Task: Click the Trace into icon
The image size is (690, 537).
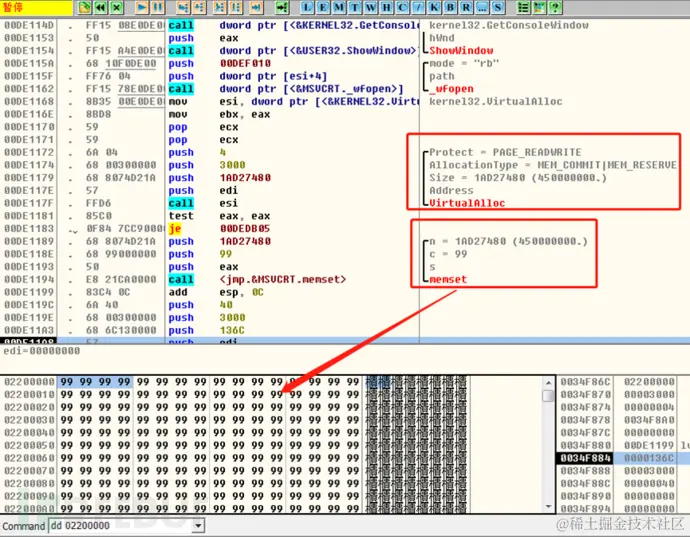Action: click(220, 7)
